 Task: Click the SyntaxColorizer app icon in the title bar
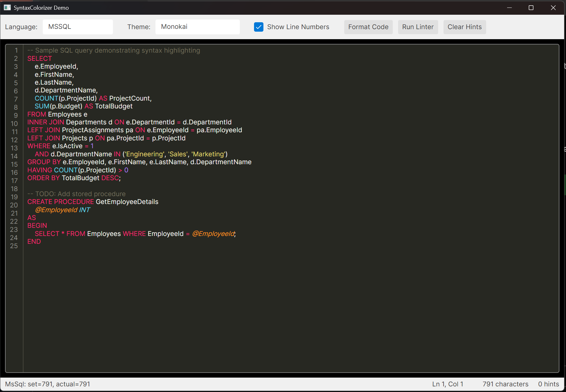click(x=7, y=7)
